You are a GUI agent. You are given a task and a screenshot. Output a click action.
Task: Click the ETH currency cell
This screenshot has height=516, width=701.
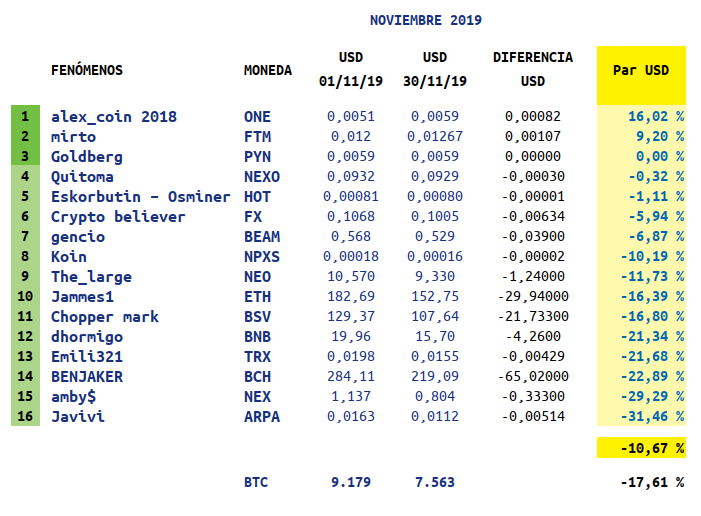(x=257, y=296)
